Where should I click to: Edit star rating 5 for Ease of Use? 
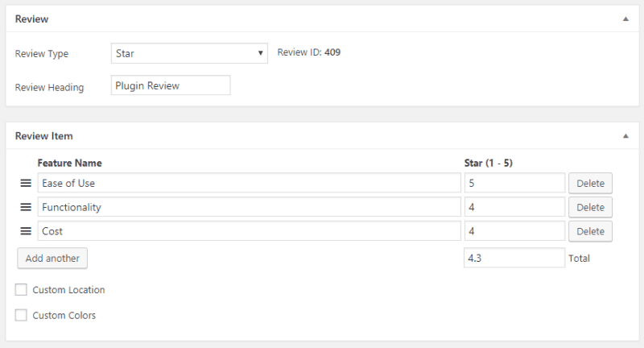pyautogui.click(x=514, y=183)
